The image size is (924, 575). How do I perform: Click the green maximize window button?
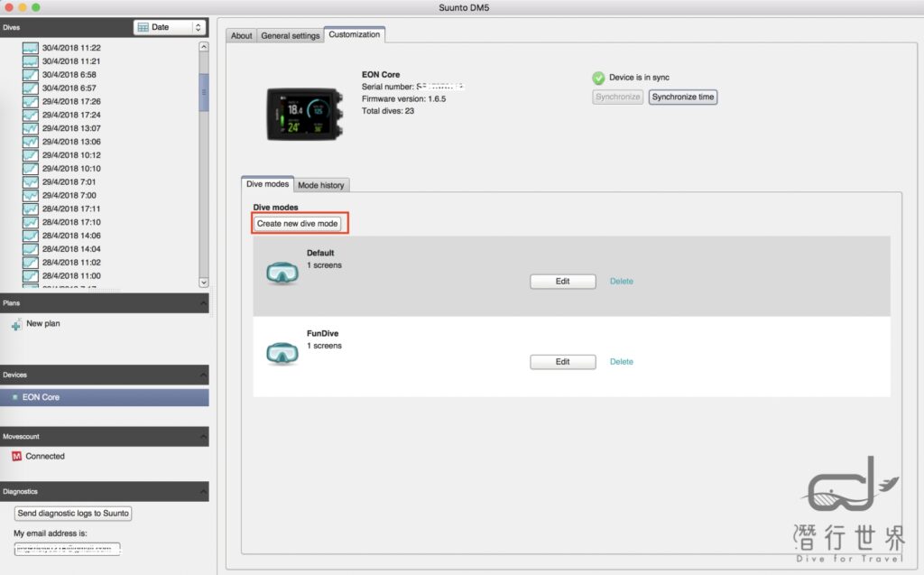[36, 7]
